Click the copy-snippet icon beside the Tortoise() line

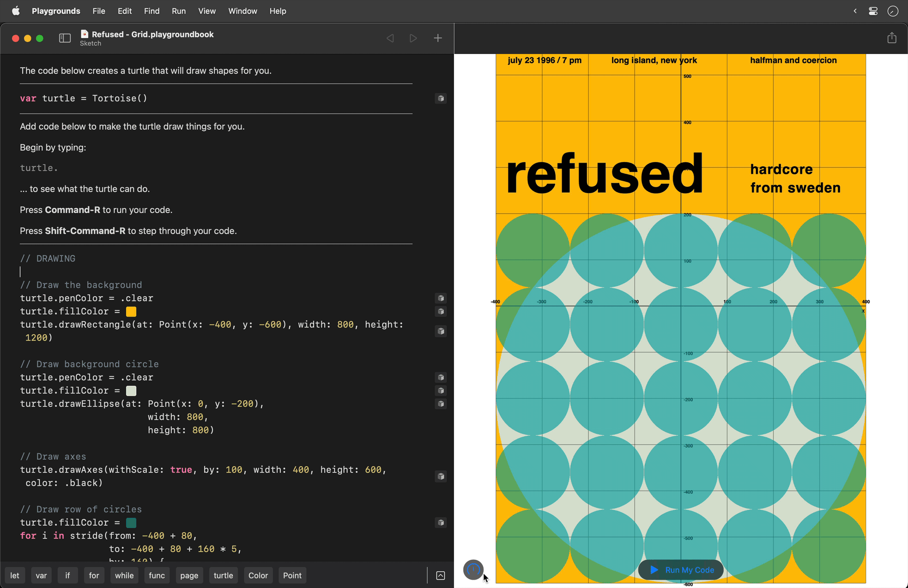pos(441,98)
